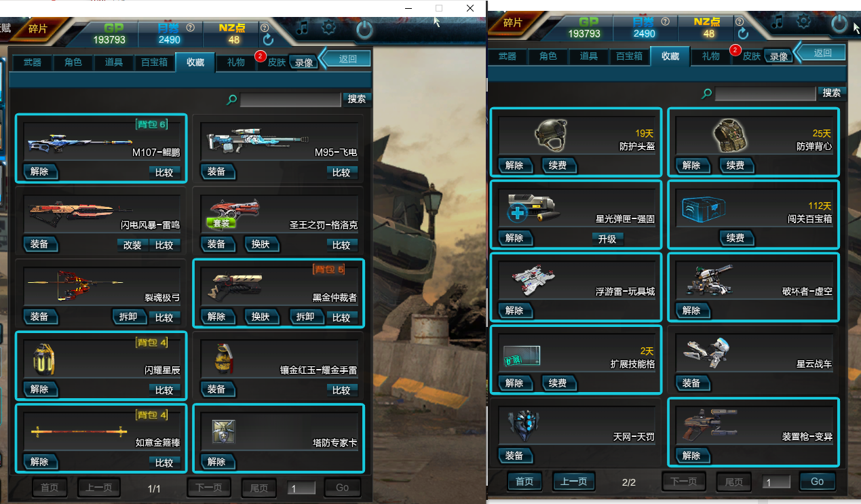Open 皮肤 tab in left window
Screen dimensions: 861x504
tap(276, 62)
